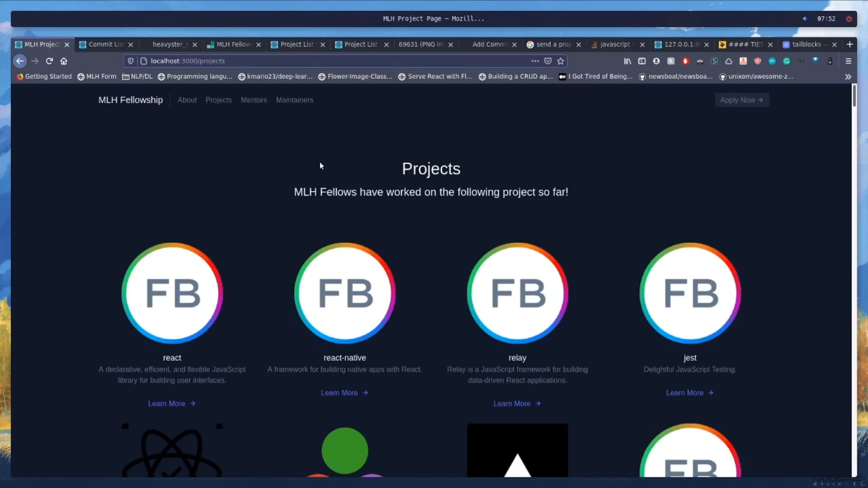Open the Firefox Account icon

[656, 61]
